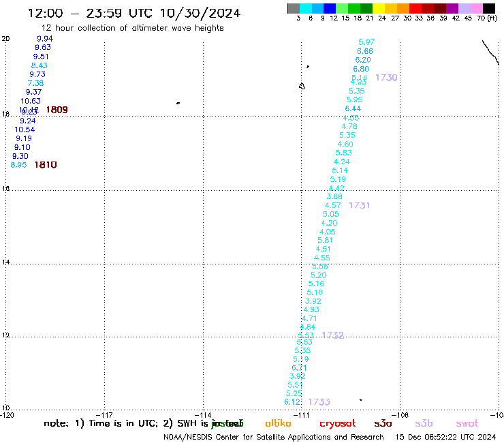Click the '70 (ft)' color scale label
Screen dimensions: 504x443
coord(487,18)
